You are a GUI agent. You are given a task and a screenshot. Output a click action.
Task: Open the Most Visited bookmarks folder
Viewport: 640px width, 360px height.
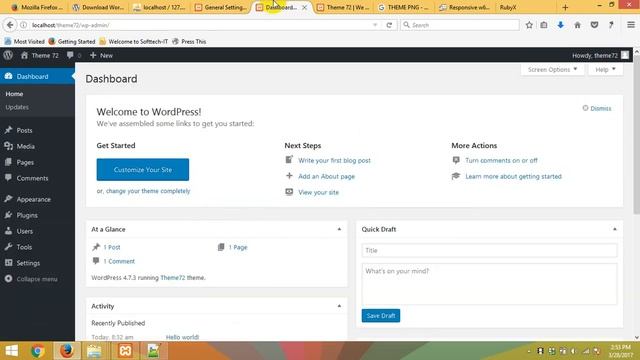tap(24, 41)
